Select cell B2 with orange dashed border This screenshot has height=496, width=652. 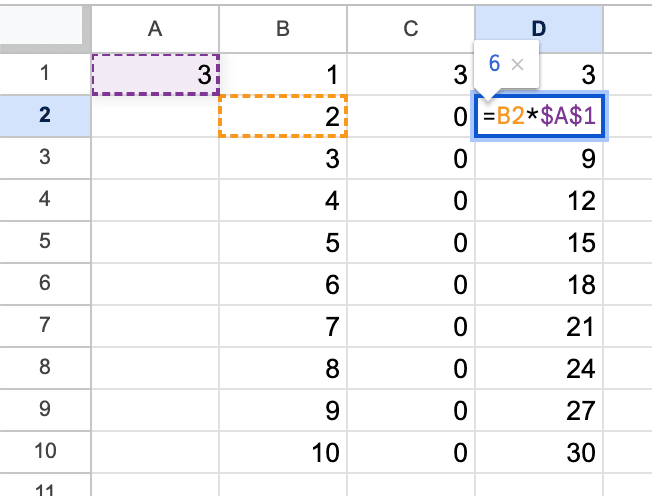(283, 117)
